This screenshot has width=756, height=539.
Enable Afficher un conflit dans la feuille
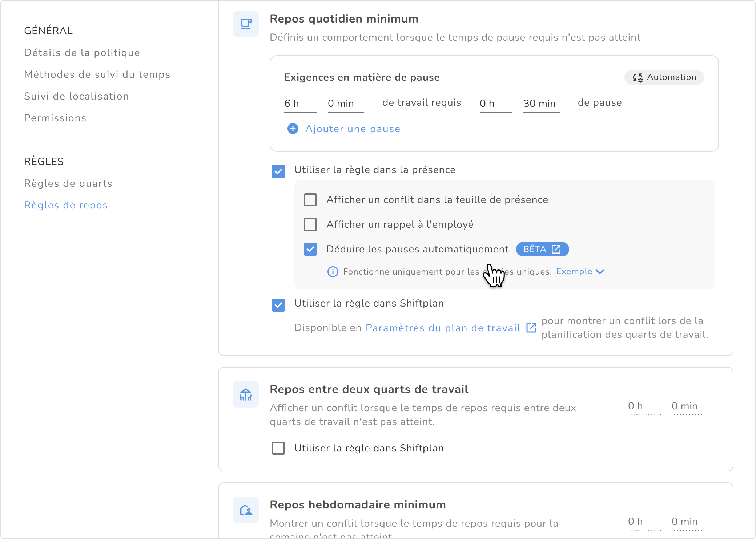[x=310, y=200]
